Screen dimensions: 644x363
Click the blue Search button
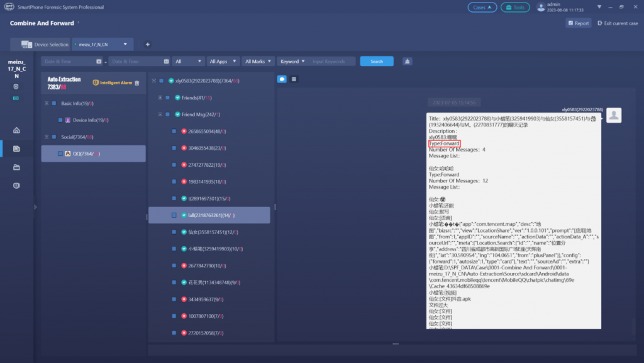point(377,62)
